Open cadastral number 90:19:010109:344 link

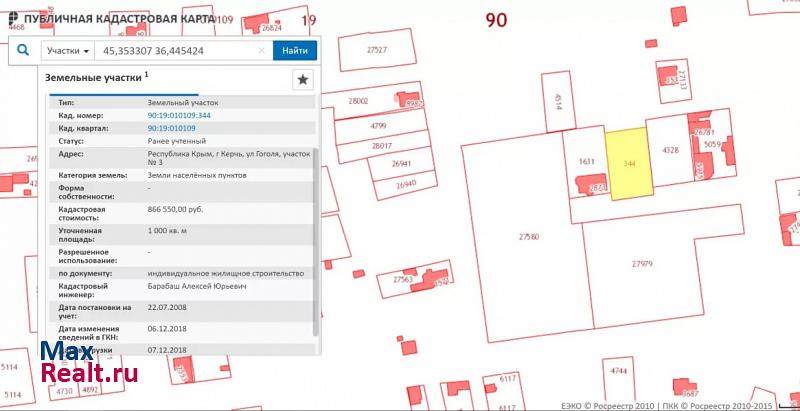(179, 115)
